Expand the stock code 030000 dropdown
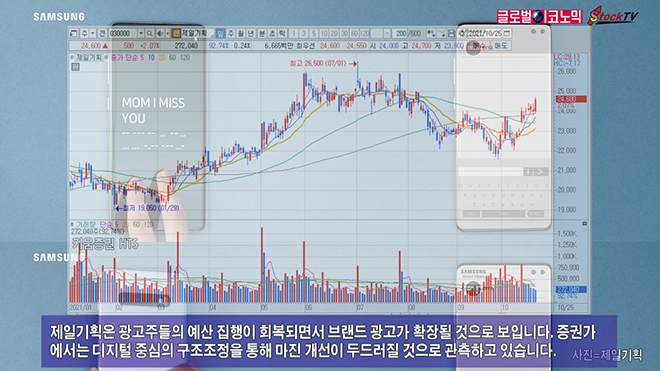 coord(141,33)
